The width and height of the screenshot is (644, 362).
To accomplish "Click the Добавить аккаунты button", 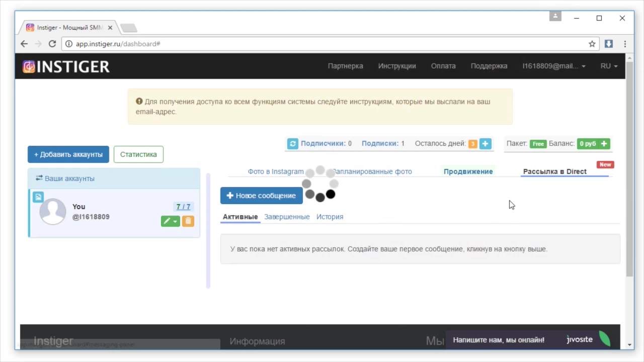I will click(68, 154).
